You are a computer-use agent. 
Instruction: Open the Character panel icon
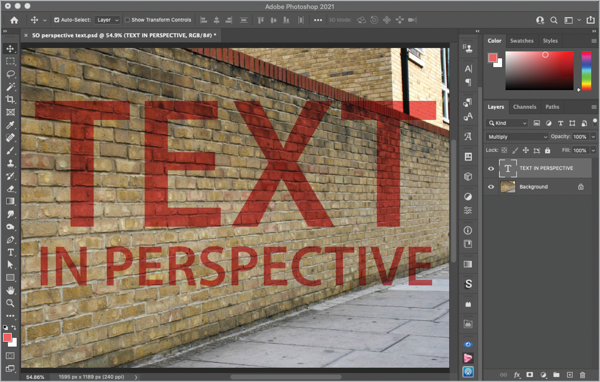click(468, 69)
